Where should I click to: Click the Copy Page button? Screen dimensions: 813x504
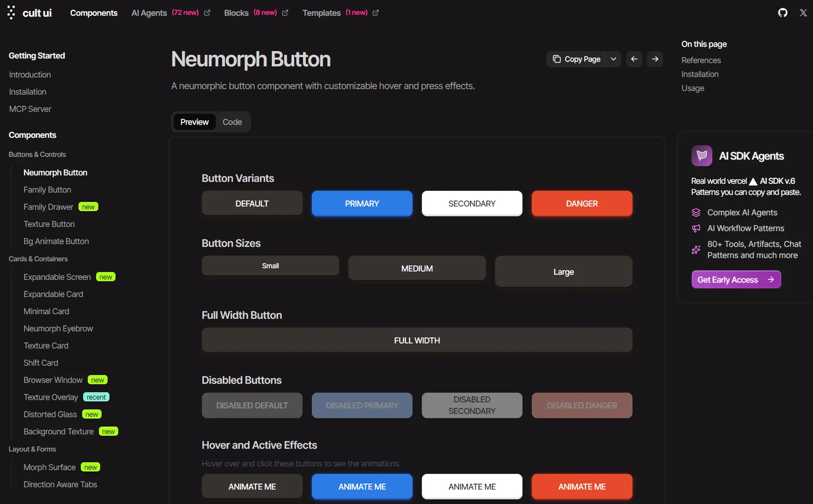coord(576,59)
